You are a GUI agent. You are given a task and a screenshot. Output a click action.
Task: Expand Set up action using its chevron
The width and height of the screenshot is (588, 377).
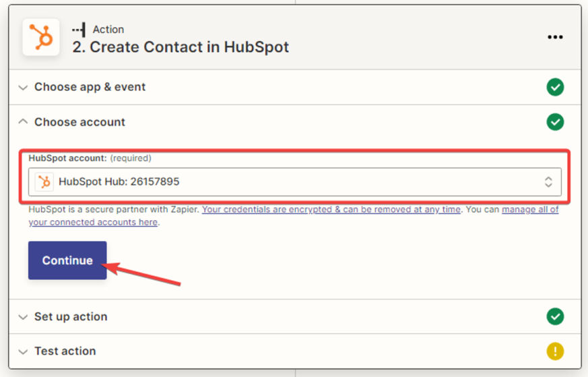[x=23, y=317]
